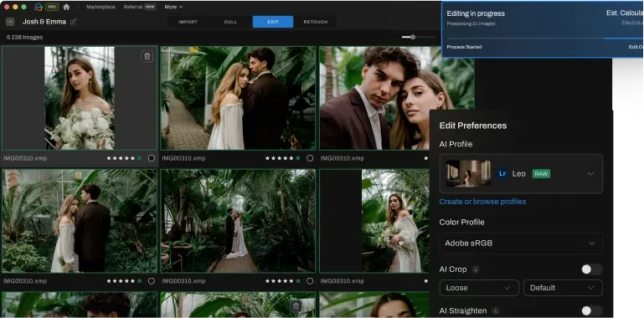
Task: Open Marketplace from the top bar
Action: [x=101, y=7]
